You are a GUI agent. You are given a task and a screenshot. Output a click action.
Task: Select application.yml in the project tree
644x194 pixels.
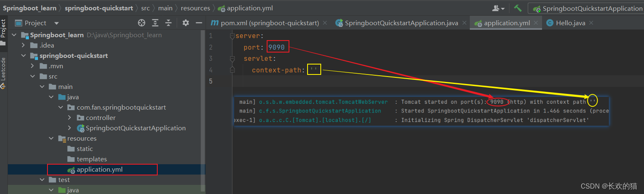tap(99, 170)
